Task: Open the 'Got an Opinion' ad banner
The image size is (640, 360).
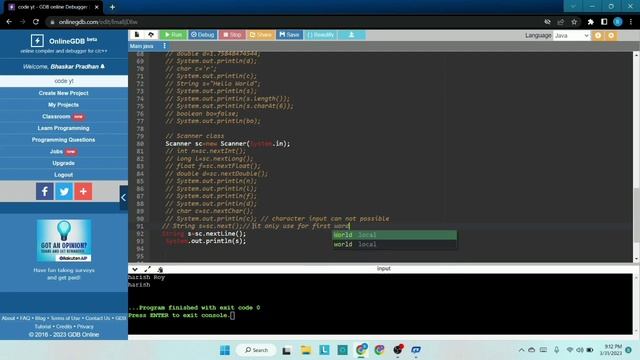Action: pos(64,241)
